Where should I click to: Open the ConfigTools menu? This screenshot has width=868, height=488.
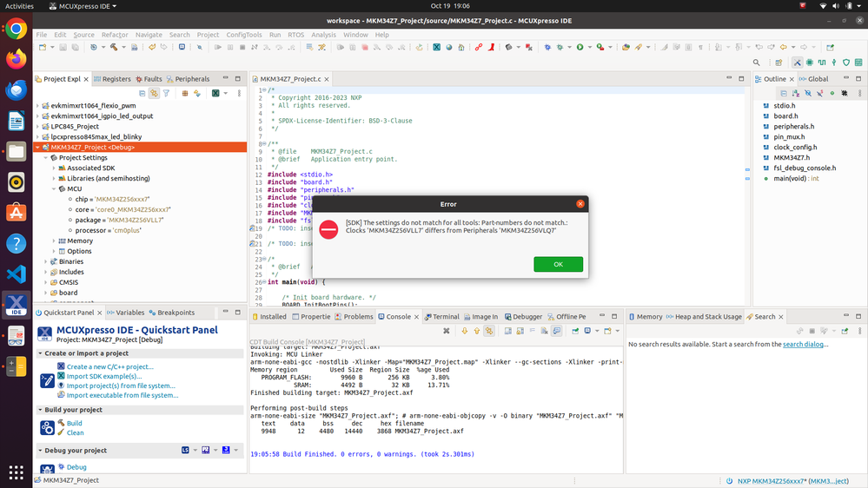click(x=243, y=35)
